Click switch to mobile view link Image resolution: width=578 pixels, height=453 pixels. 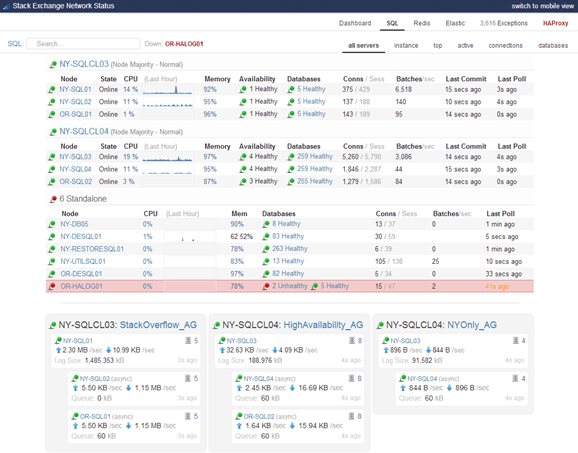point(543,6)
